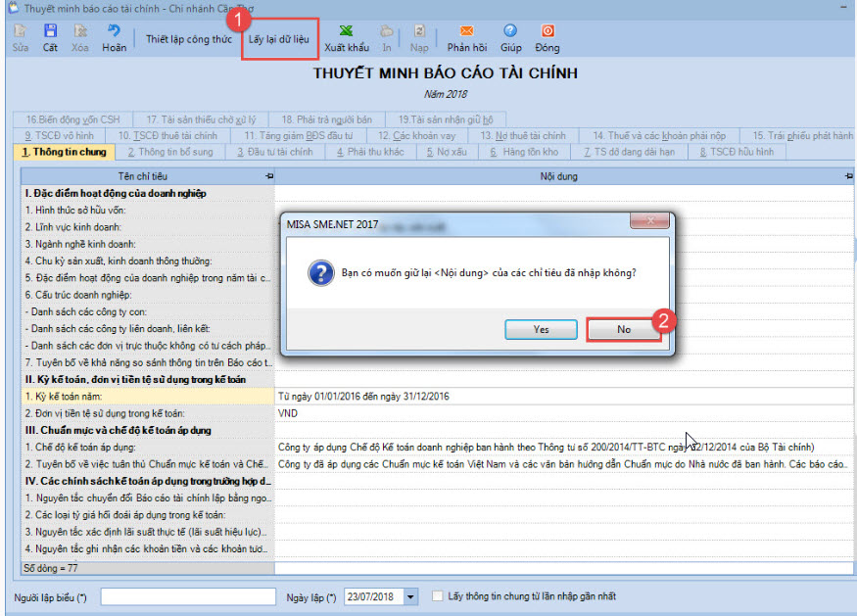The width and height of the screenshot is (857, 616).
Task: Open tab 13. Nợ thuê tài chính
Action: tap(522, 135)
